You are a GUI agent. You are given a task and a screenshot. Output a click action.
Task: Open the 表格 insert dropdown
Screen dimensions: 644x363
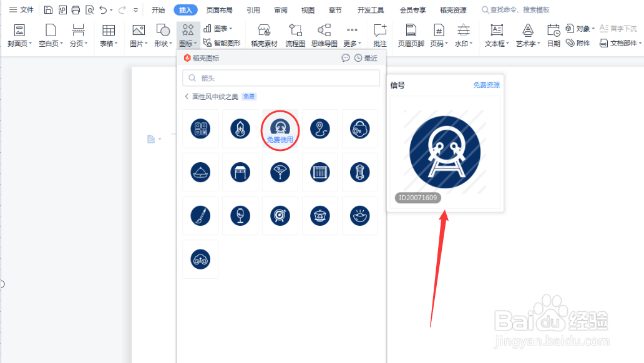[x=109, y=36]
